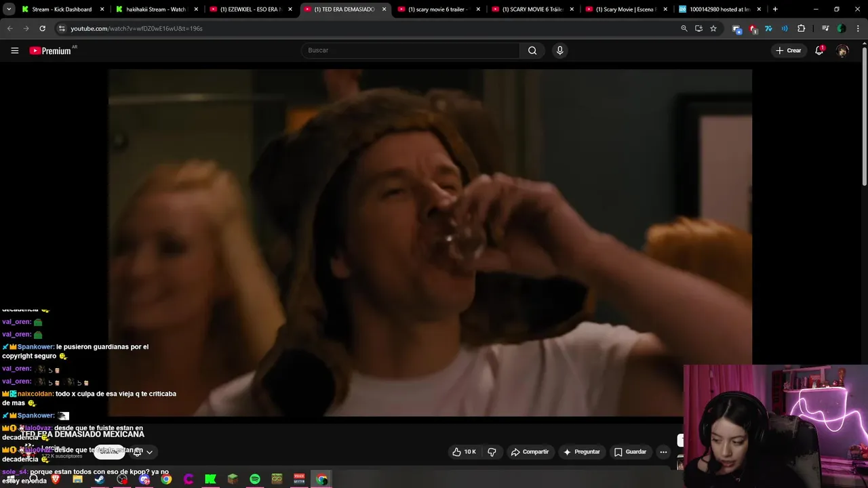Reload the page

[x=42, y=28]
